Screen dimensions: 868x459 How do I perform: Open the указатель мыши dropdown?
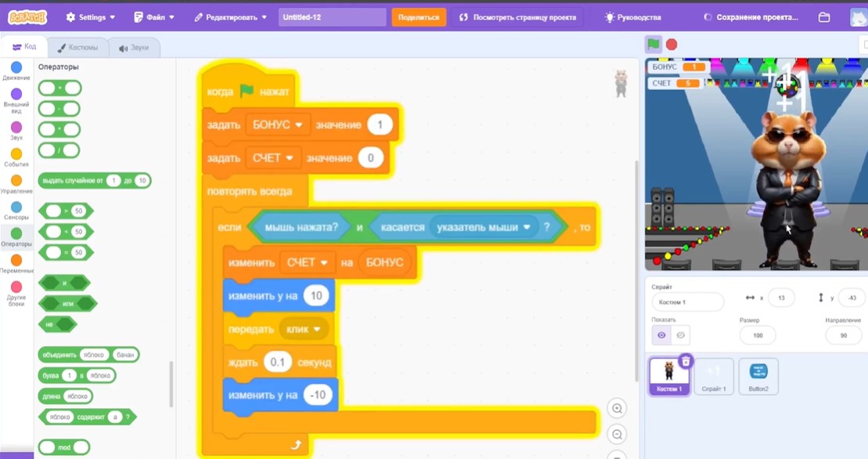484,227
